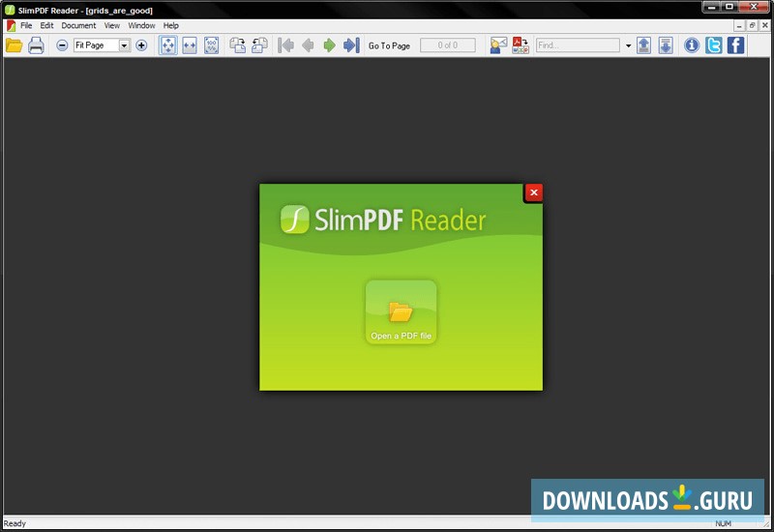
Task: Close the grids_are_good document window
Action: click(x=765, y=26)
